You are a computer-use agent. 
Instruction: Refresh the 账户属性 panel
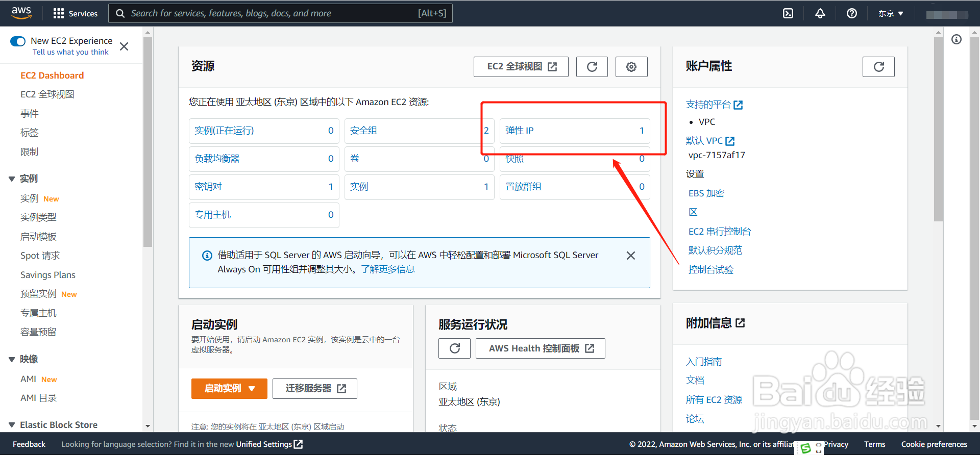pyautogui.click(x=878, y=67)
